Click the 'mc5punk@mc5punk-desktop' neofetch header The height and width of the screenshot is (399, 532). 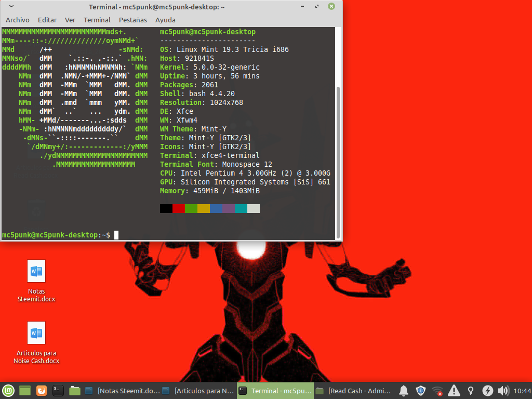[x=208, y=32]
